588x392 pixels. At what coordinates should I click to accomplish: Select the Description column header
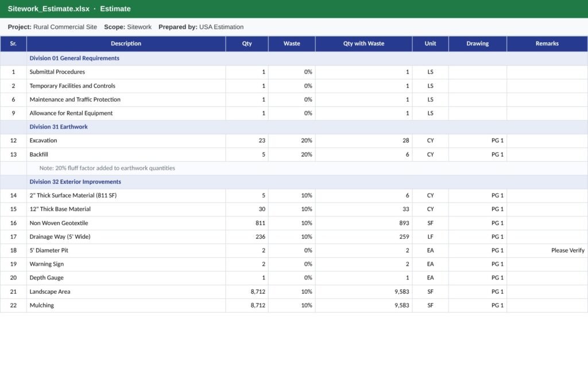(x=126, y=44)
